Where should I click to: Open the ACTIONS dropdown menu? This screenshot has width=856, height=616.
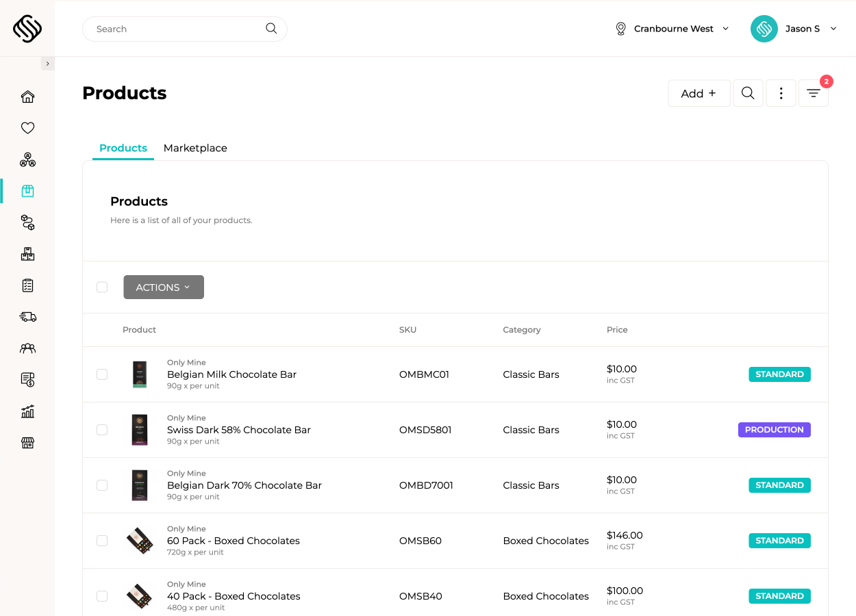(163, 287)
